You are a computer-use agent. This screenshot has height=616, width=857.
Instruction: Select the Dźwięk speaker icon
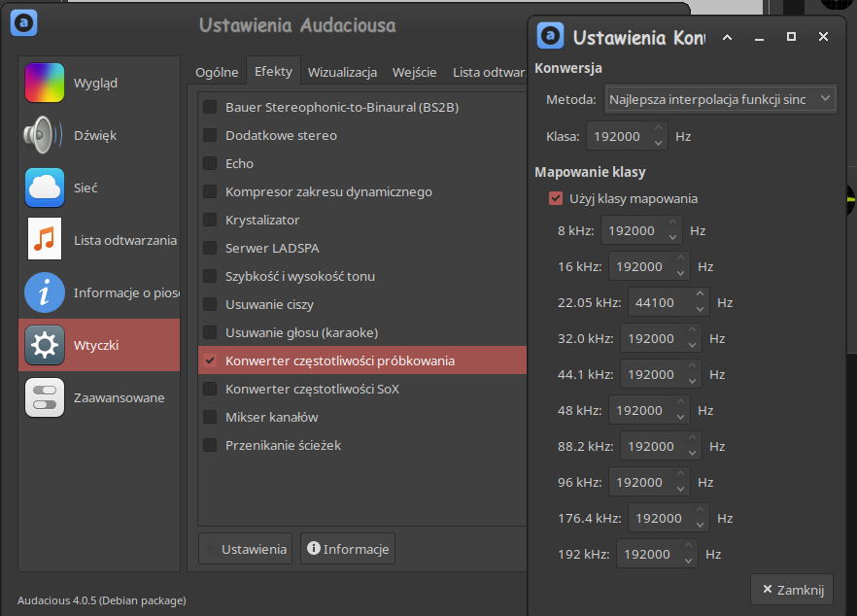coord(43,135)
